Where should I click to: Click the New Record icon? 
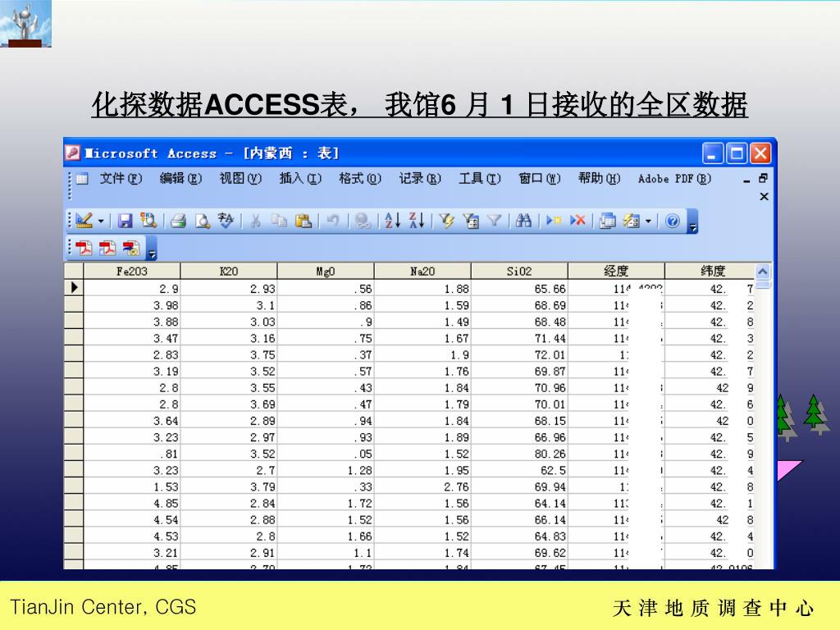point(554,221)
